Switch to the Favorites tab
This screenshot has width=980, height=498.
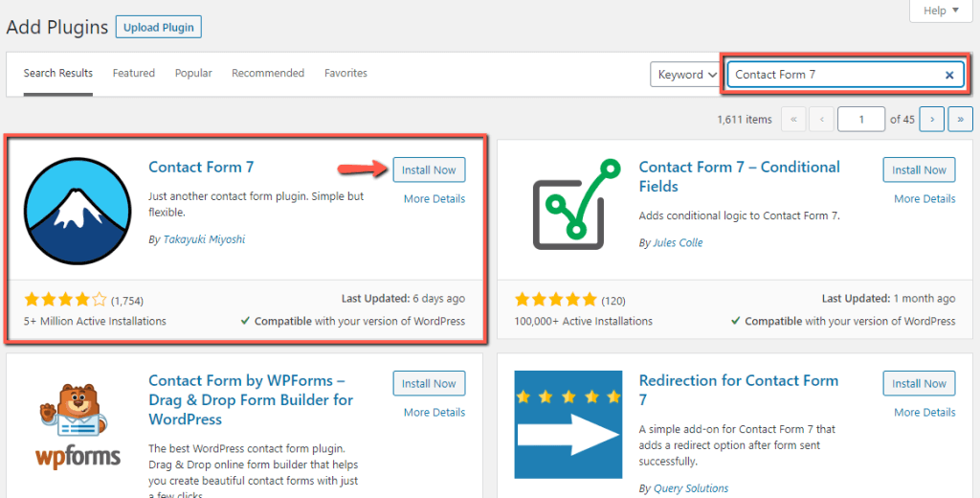345,73
